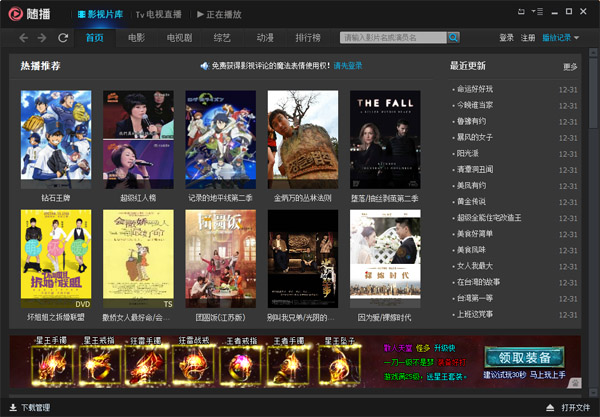
Task: Expand the 播放记录 dropdown
Action: click(x=561, y=37)
